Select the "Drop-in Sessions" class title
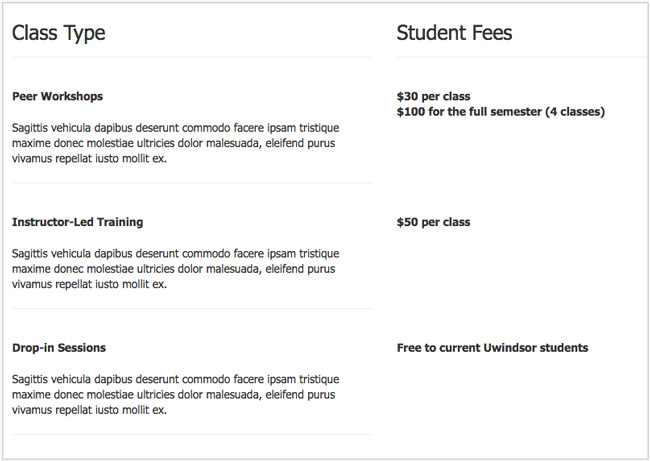Image resolution: width=650 pixels, height=461 pixels. [59, 348]
